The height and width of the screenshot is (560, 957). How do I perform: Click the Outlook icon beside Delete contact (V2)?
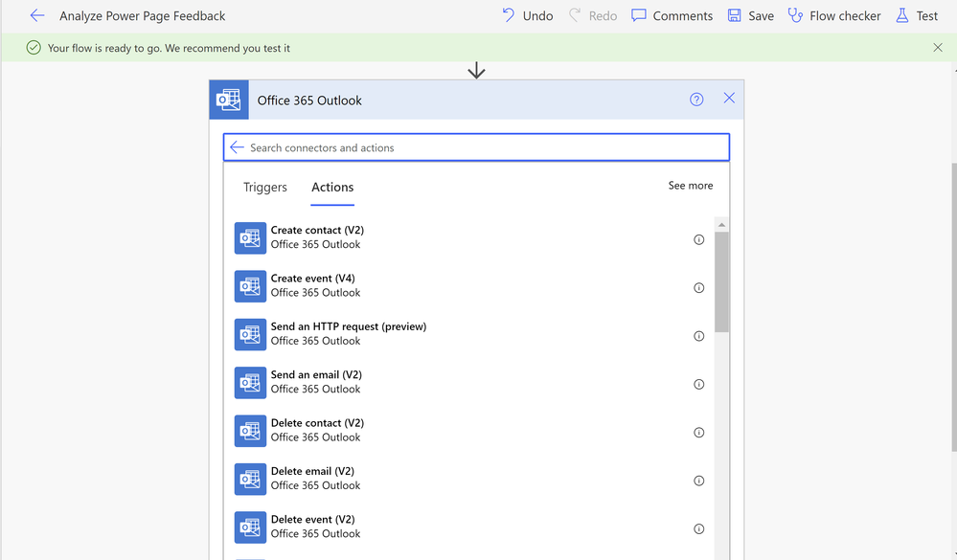coord(250,431)
